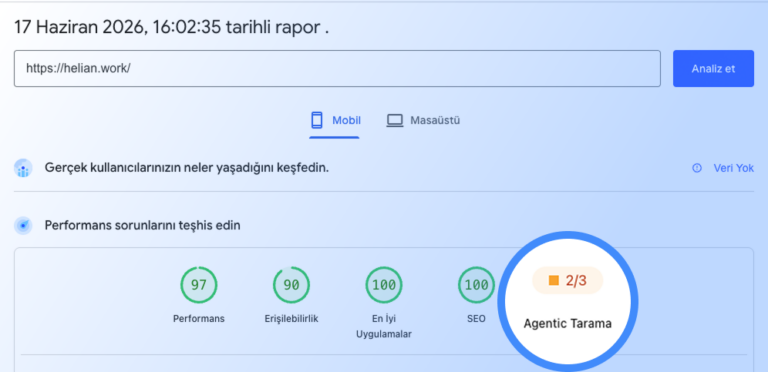Switch to the Mobil tab
768x372 pixels.
[x=336, y=120]
